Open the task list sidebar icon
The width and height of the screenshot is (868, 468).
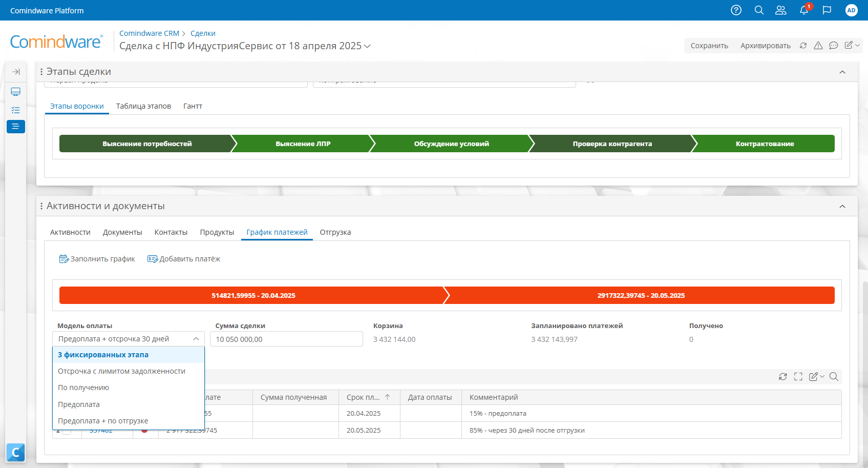[x=16, y=110]
